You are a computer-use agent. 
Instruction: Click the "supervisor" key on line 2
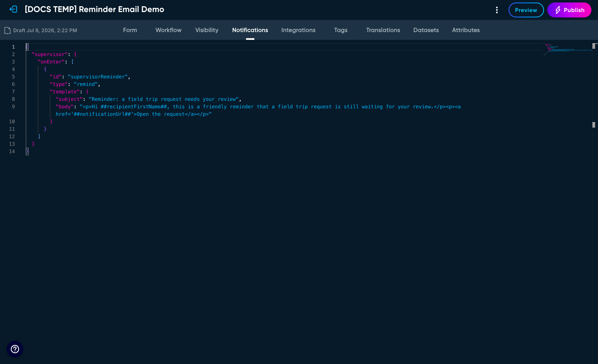[x=49, y=54]
